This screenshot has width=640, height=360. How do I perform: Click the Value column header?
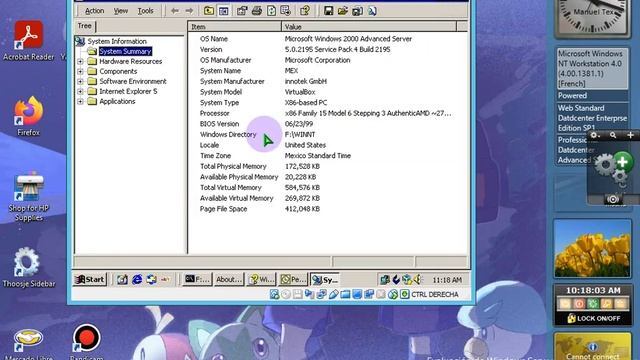369,27
